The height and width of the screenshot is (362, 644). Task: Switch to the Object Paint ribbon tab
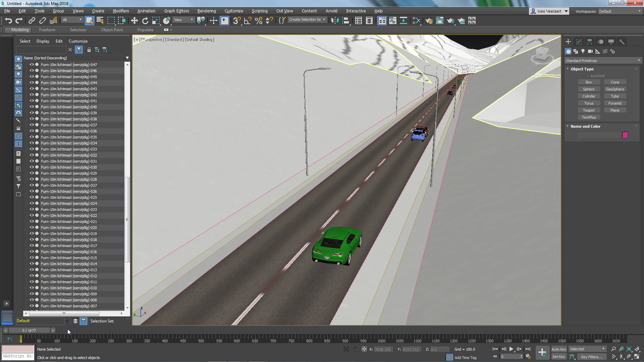(x=112, y=29)
